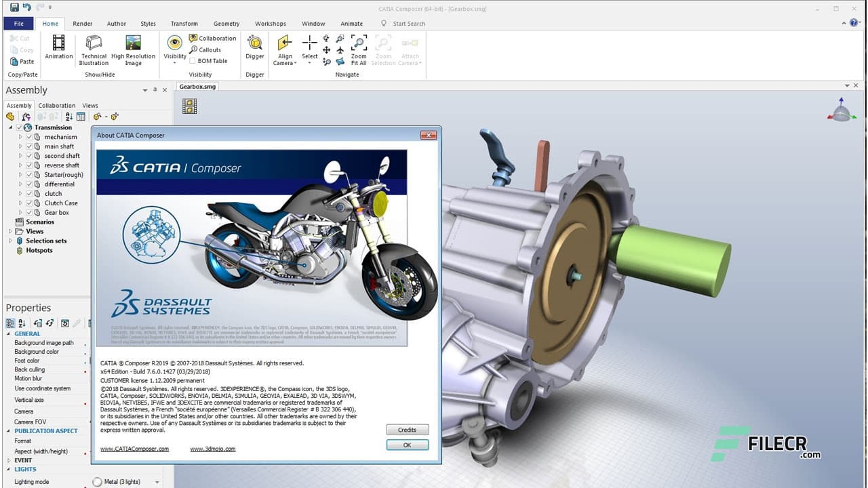The height and width of the screenshot is (488, 868).
Task: Switch to the Collaboration tab
Action: (56, 105)
